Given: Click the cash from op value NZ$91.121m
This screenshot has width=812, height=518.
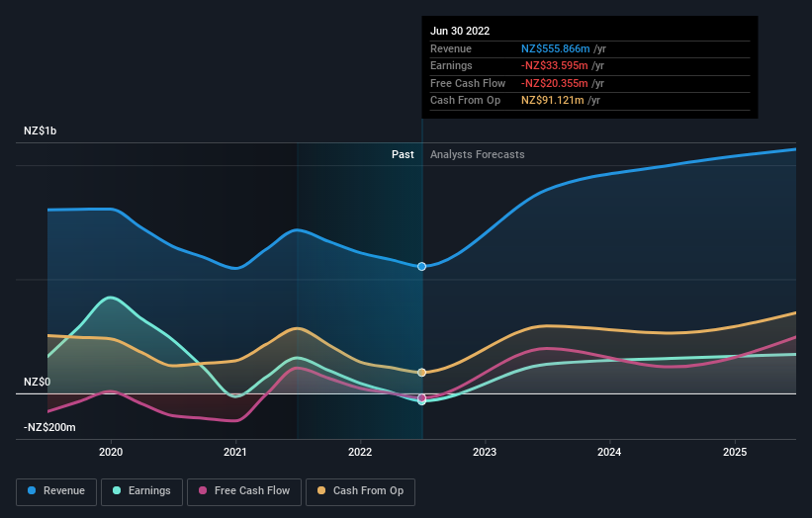Looking at the screenshot, I should click(x=553, y=101).
